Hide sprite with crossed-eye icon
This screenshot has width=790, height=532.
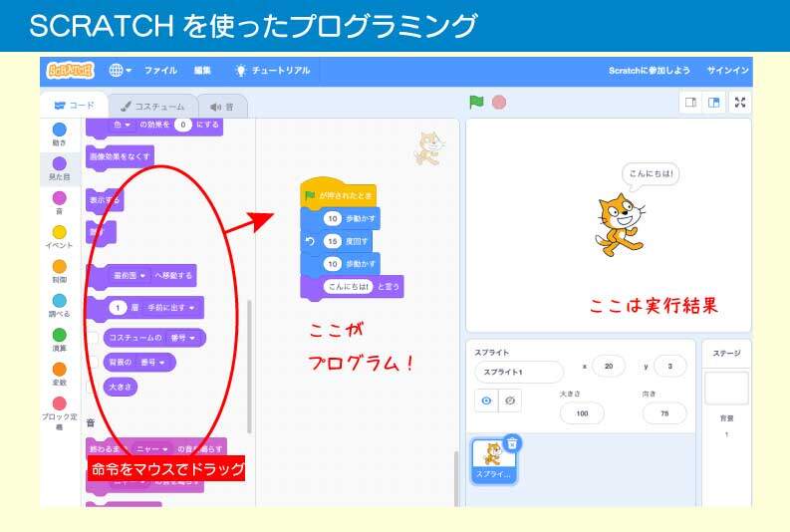510,400
